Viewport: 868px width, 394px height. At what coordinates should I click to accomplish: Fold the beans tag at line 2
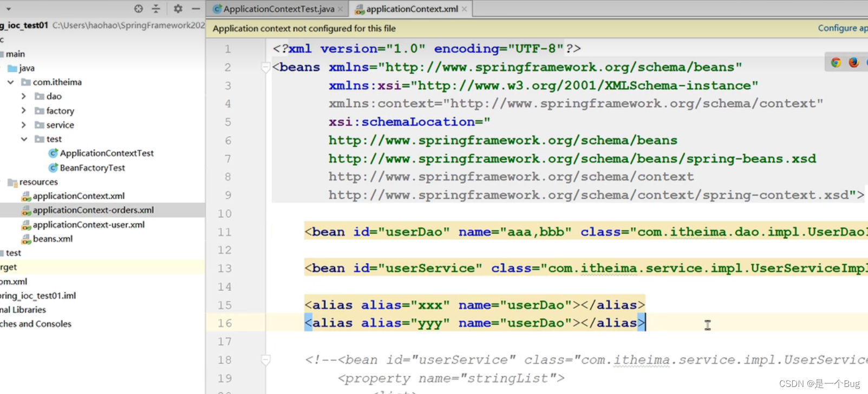click(x=265, y=67)
